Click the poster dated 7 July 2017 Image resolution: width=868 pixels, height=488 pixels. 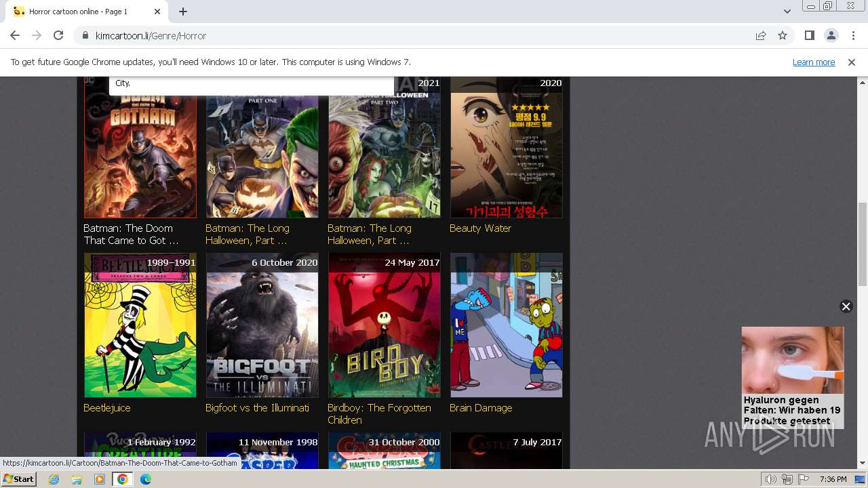point(507,451)
